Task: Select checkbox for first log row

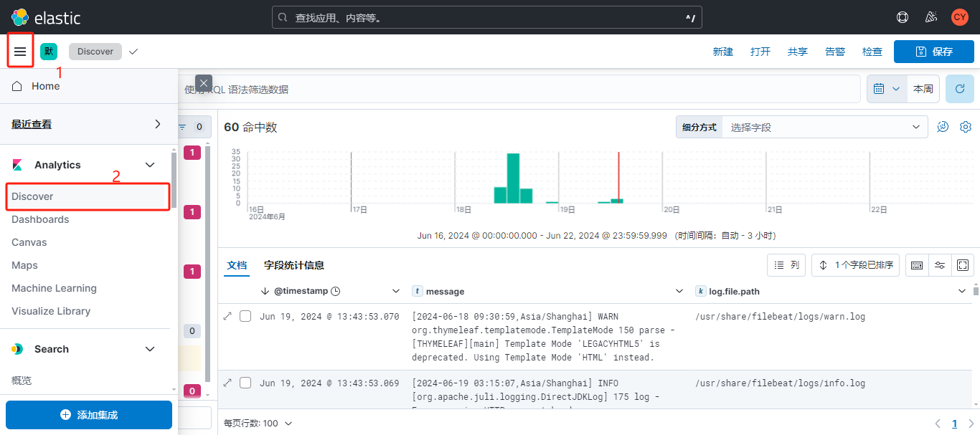Action: tap(245, 317)
